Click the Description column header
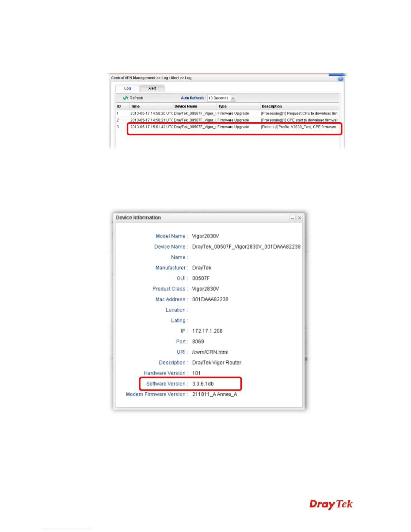The image size is (411, 532). point(300,106)
